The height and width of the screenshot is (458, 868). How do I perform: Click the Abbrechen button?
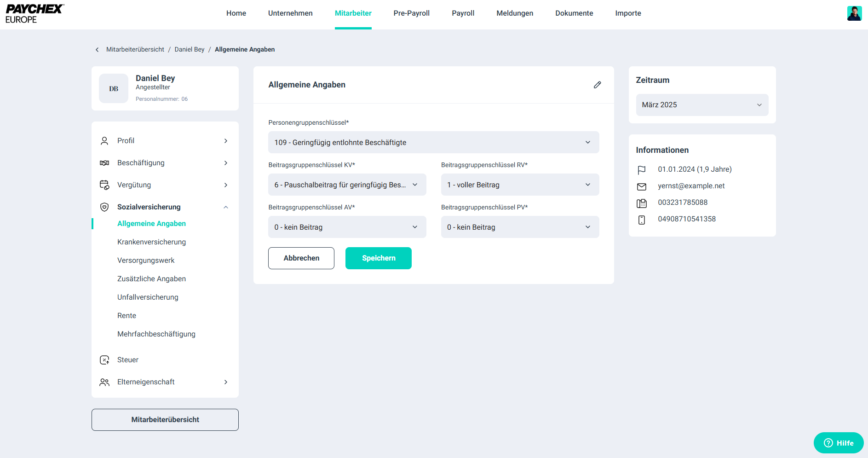coord(301,258)
